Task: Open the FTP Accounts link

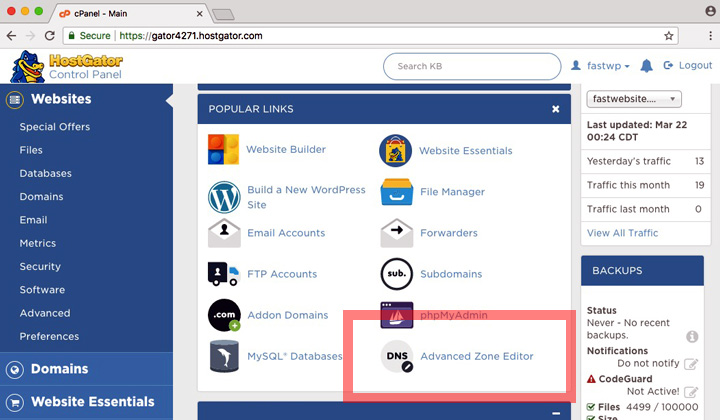Action: pos(282,274)
